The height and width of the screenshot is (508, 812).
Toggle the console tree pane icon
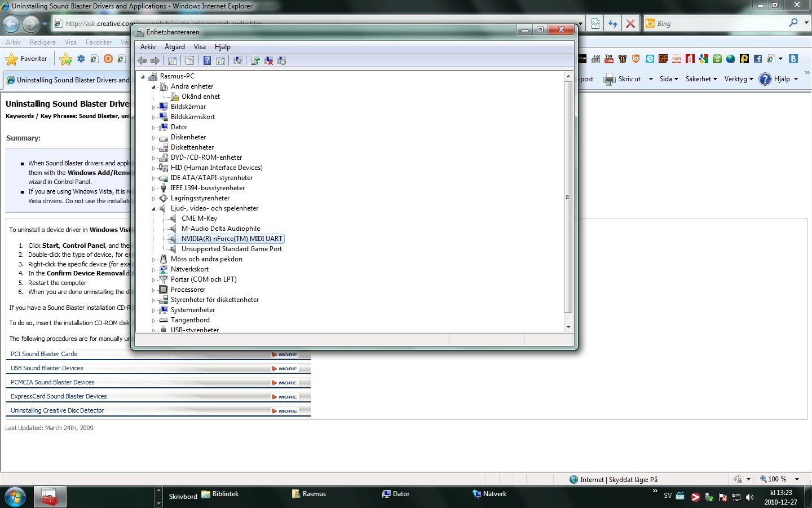[173, 61]
